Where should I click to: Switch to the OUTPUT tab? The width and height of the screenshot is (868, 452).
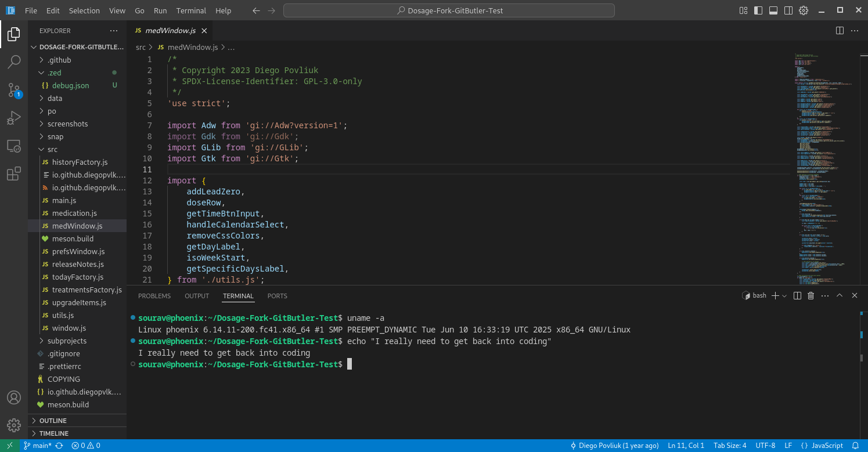pos(196,296)
